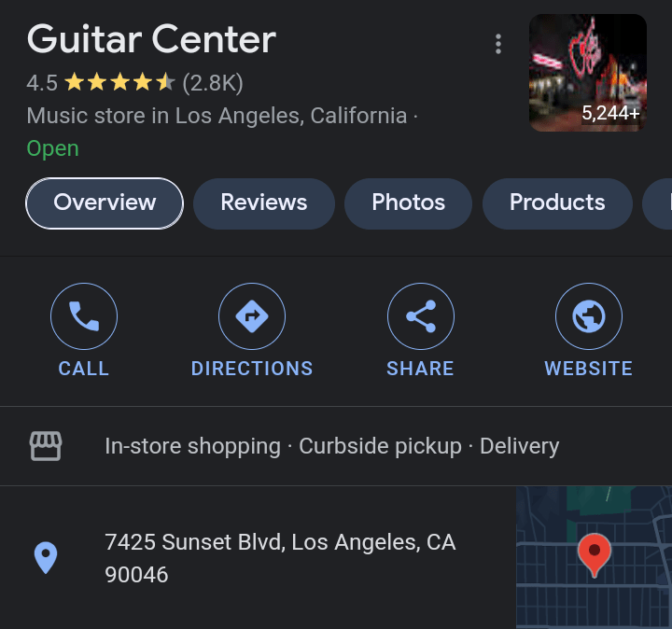The width and height of the screenshot is (672, 629).
Task: Click the star rating display
Action: pos(119,83)
